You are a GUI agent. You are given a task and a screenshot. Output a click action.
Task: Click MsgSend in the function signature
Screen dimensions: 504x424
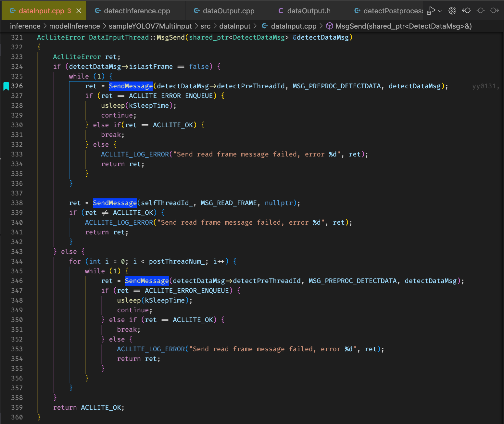[x=171, y=37]
